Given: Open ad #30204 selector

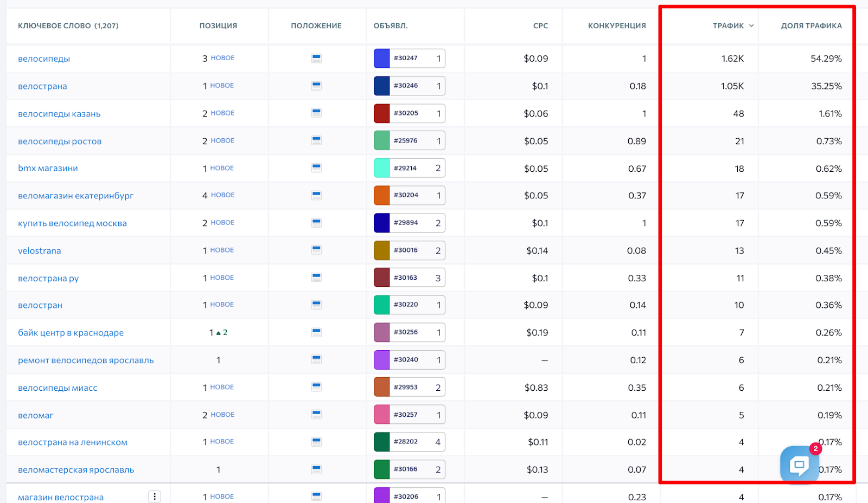Looking at the screenshot, I should 410,195.
